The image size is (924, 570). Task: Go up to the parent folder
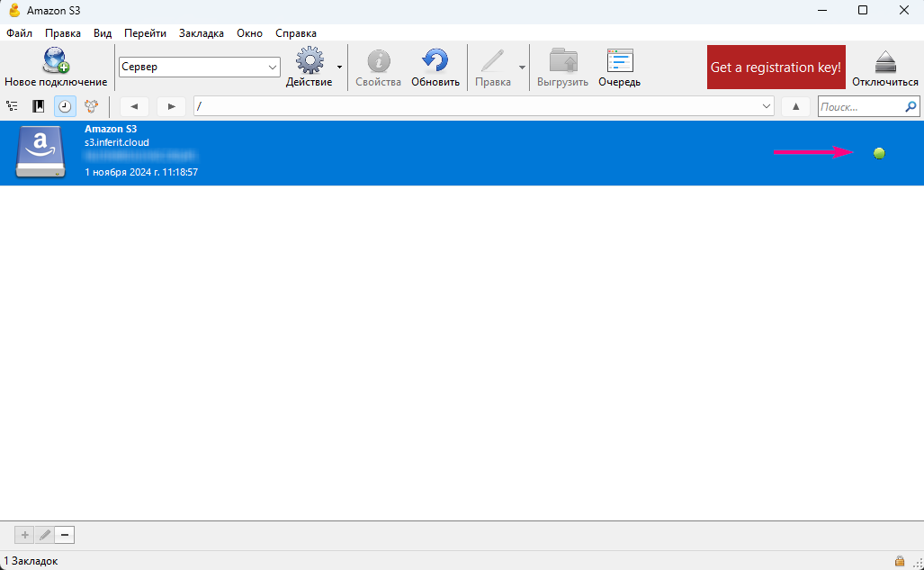tap(795, 106)
